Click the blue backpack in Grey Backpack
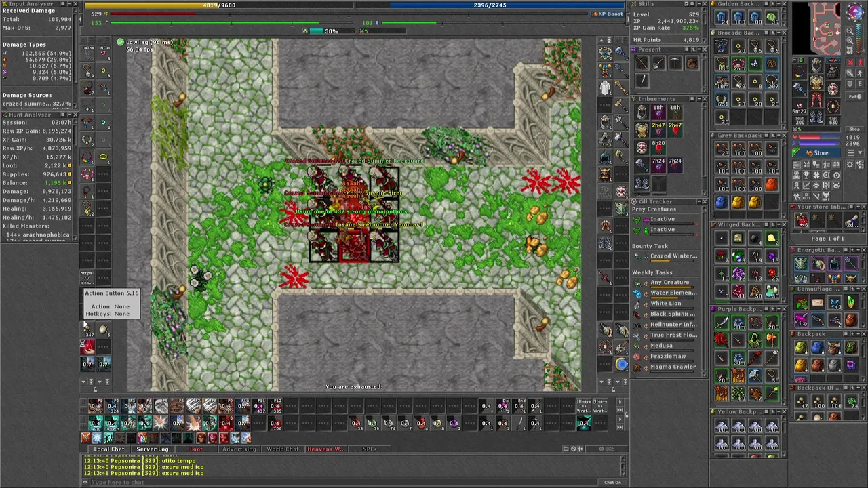 point(722,202)
